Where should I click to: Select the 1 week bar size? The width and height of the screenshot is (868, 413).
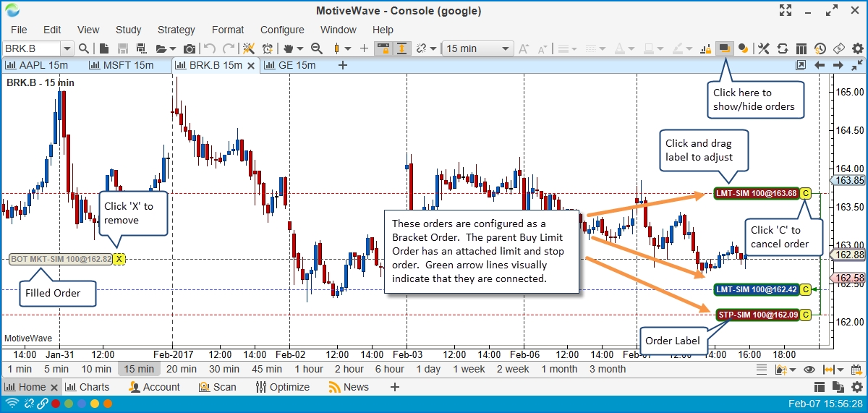(469, 369)
